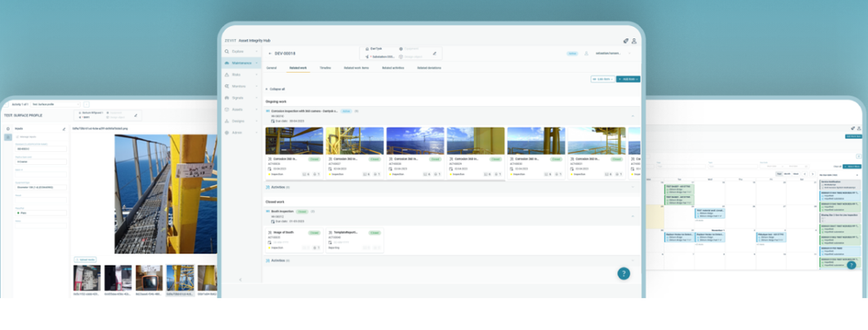Open the Signals sidebar section
Screen dimensions: 868x330
point(241,98)
